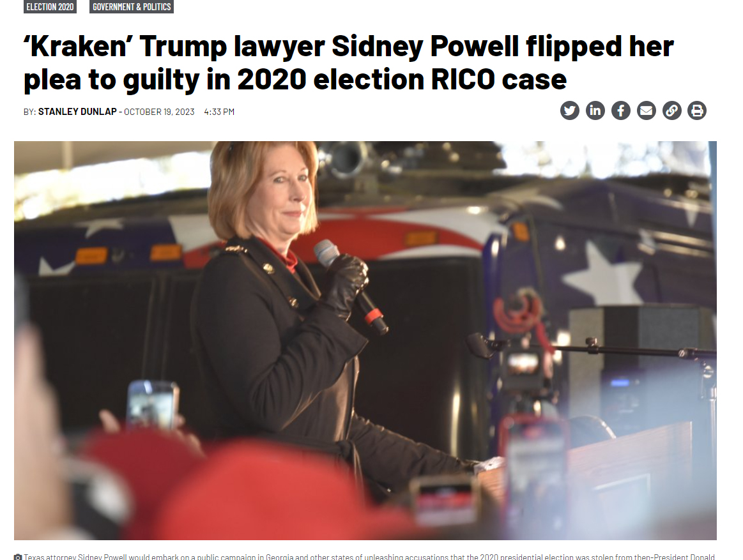
Task: Open the Government & Politics category tag
Action: [x=132, y=6]
